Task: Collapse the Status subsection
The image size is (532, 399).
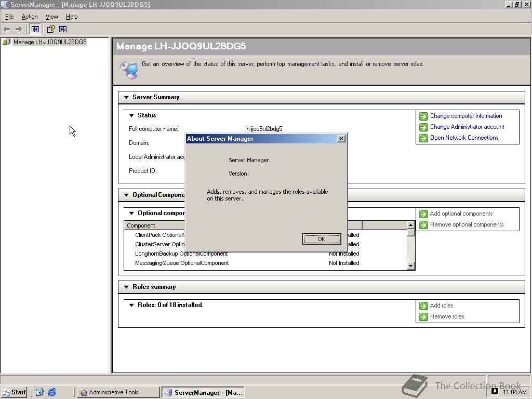Action: 131,116
